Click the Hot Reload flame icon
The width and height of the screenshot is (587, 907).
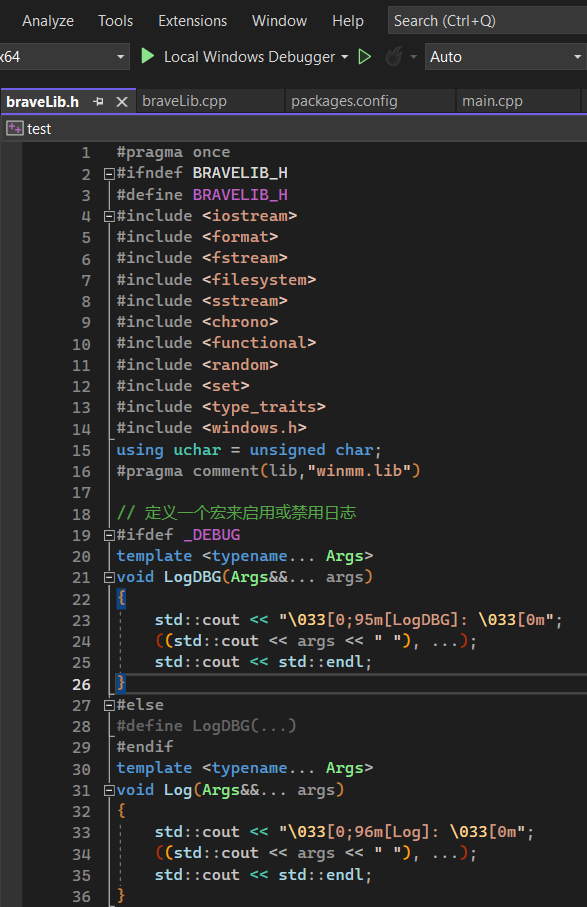394,57
